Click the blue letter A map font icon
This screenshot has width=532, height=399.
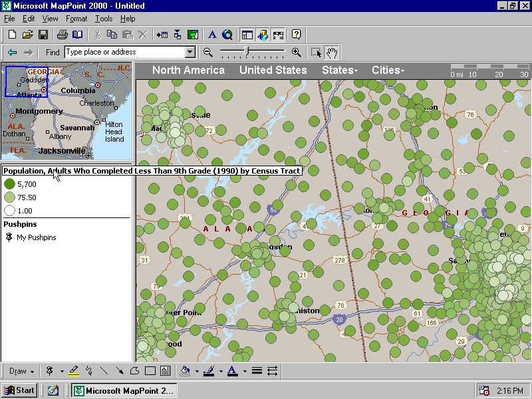[x=212, y=35]
